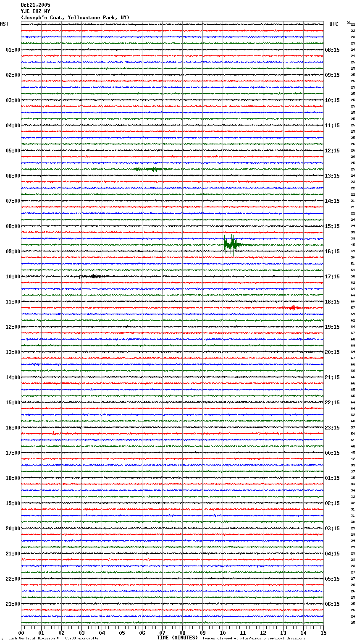This screenshot has width=357, height=644.
Task: Click the 18:15 UTC time label
Action: [332, 302]
